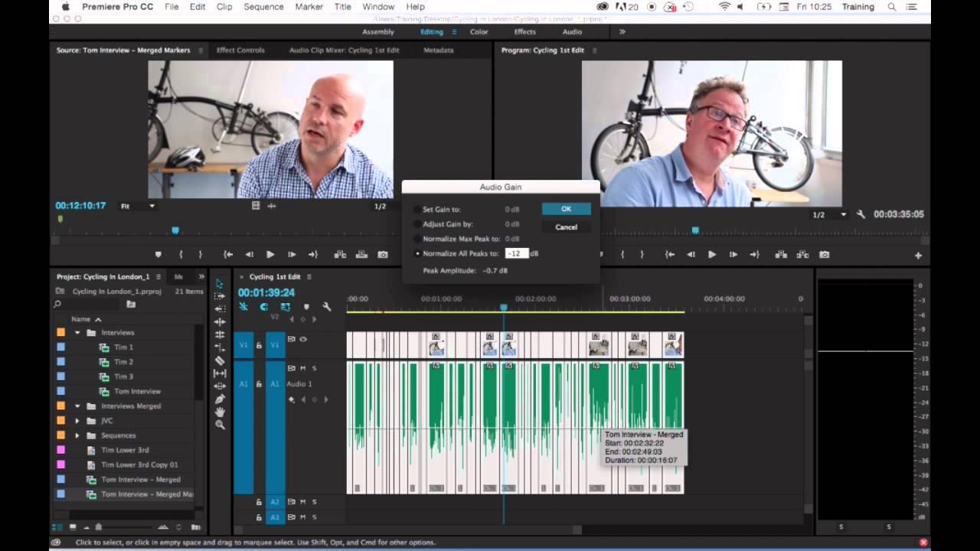Viewport: 980px width, 551px height.
Task: Expand the JVC bin
Action: click(x=77, y=421)
